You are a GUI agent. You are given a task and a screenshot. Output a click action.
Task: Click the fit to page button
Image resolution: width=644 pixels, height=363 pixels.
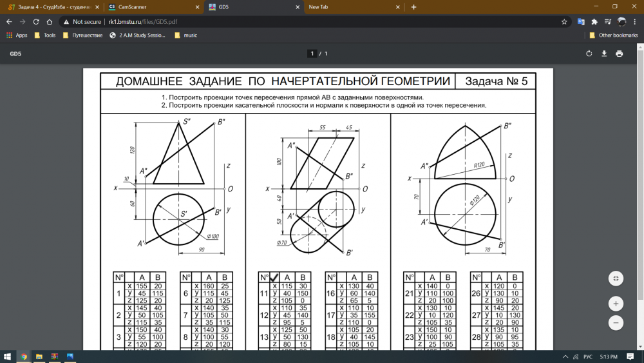click(x=616, y=278)
